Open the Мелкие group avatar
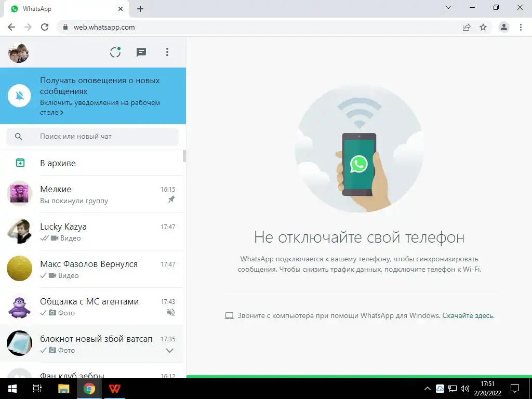The width and height of the screenshot is (532, 399). coord(19,194)
